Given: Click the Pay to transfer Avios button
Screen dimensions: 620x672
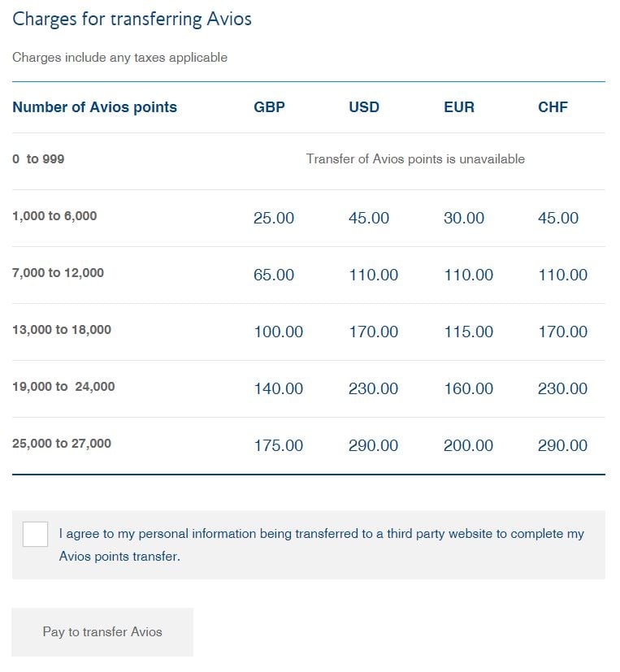Looking at the screenshot, I should (x=102, y=631).
